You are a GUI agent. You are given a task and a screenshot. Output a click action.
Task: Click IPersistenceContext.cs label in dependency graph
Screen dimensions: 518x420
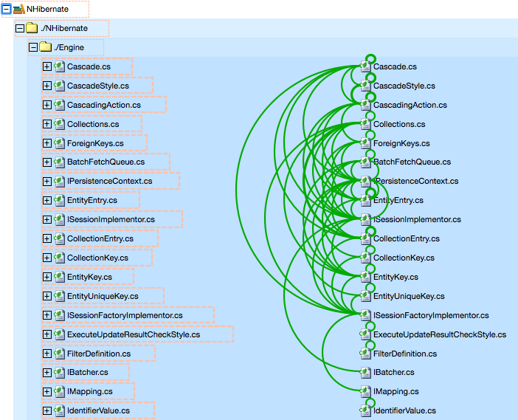click(x=416, y=181)
